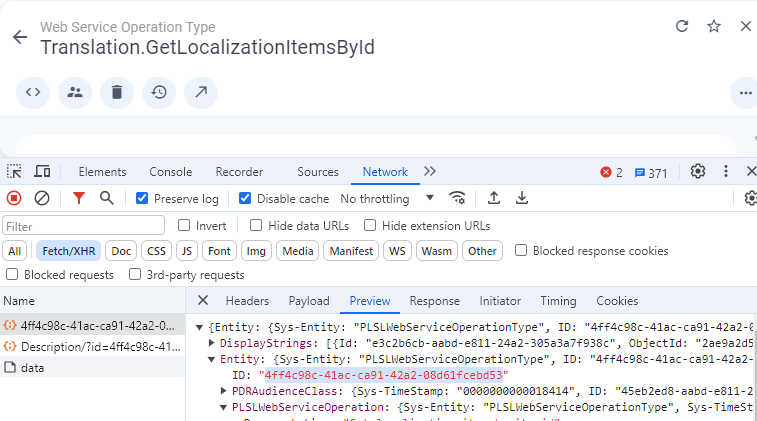This screenshot has height=421, width=757.
Task: Select the data request row
Action: point(93,367)
